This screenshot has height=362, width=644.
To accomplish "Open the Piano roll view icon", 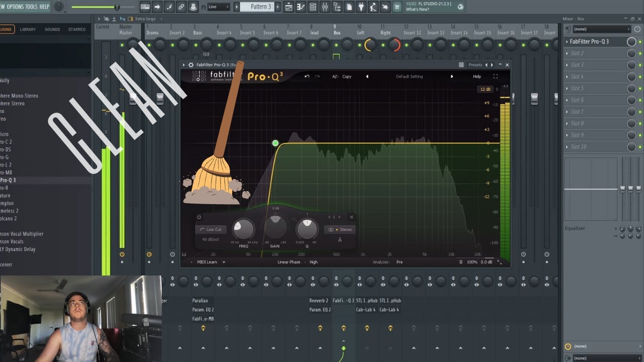I will click(301, 7).
